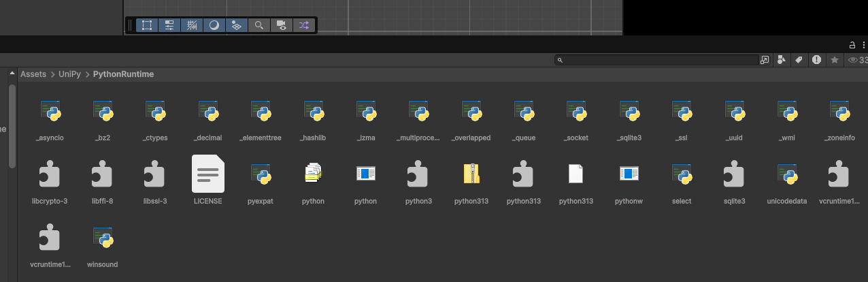The height and width of the screenshot is (282, 868).
Task: Select the _overlapped file
Action: coord(471,121)
